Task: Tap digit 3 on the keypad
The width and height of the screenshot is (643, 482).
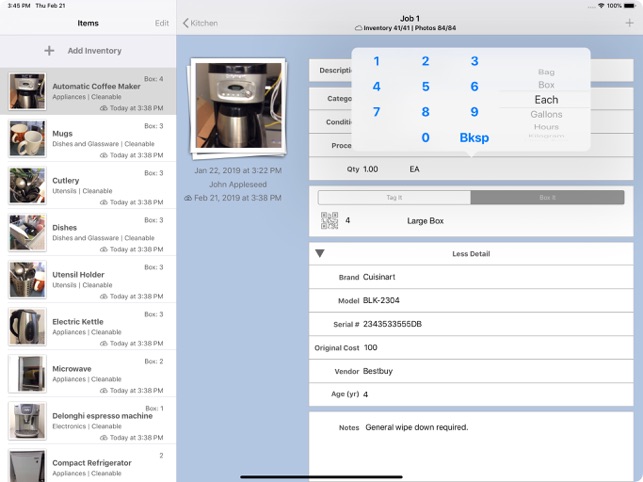Action: click(x=474, y=61)
